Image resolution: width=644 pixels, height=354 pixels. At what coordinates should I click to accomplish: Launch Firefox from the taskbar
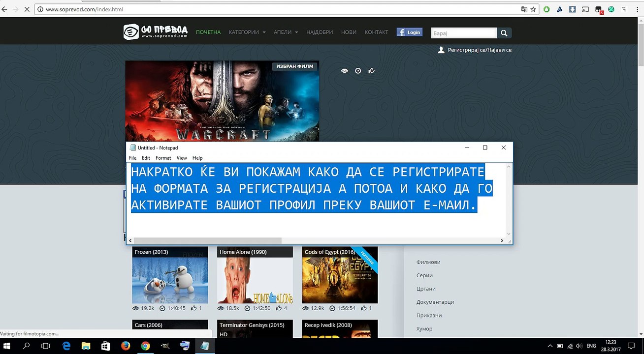125,346
